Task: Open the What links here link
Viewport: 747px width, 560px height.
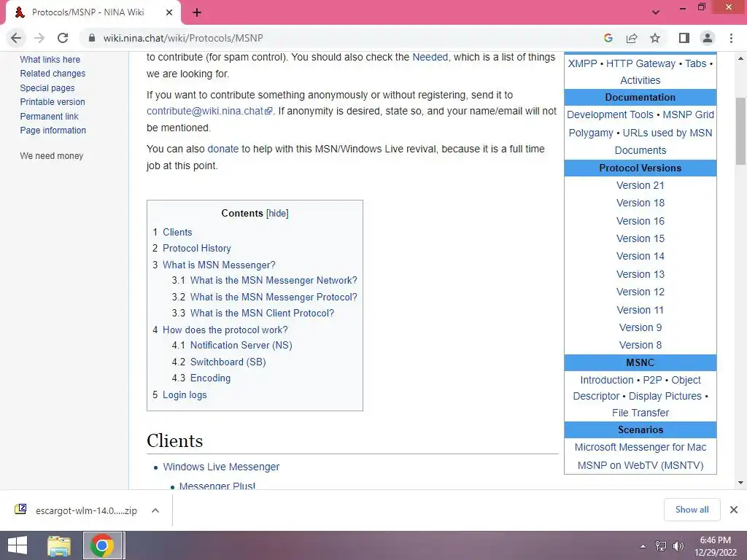Action: click(50, 60)
